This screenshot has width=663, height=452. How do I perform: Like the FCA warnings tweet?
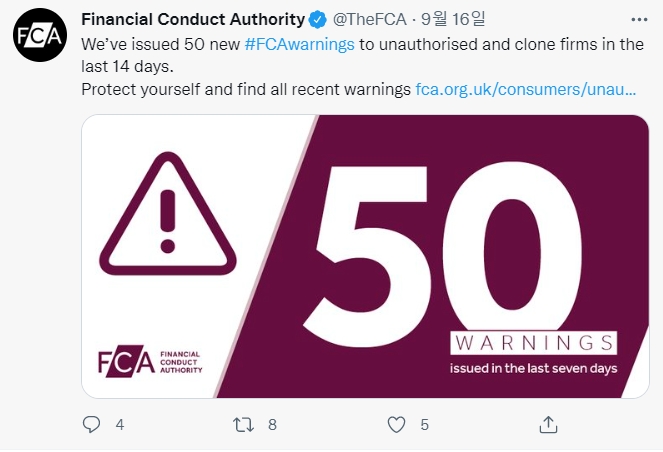click(395, 424)
